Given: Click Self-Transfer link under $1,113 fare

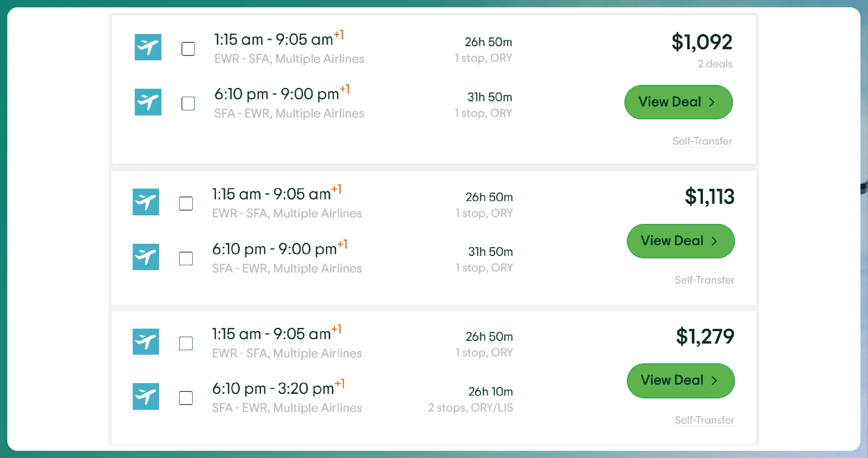Looking at the screenshot, I should 704,280.
